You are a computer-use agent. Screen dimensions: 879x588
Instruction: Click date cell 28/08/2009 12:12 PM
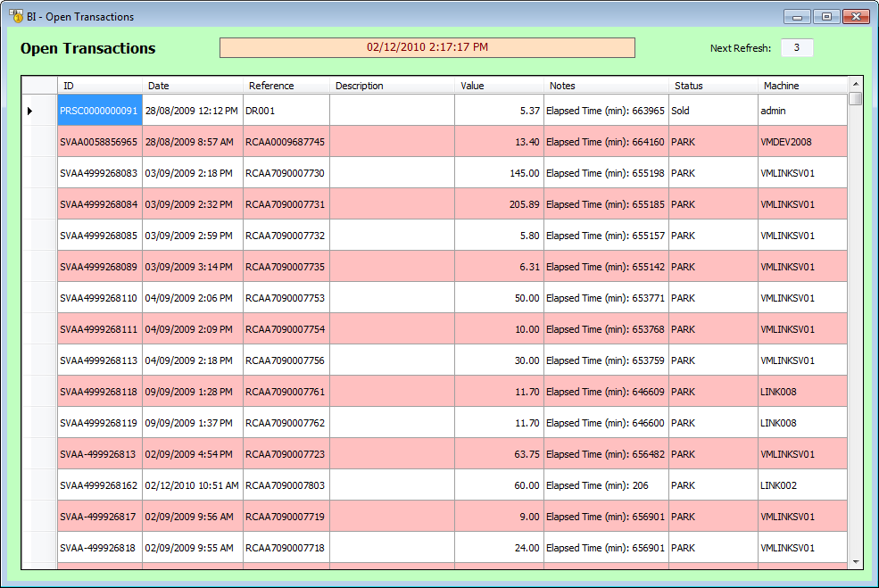(192, 111)
